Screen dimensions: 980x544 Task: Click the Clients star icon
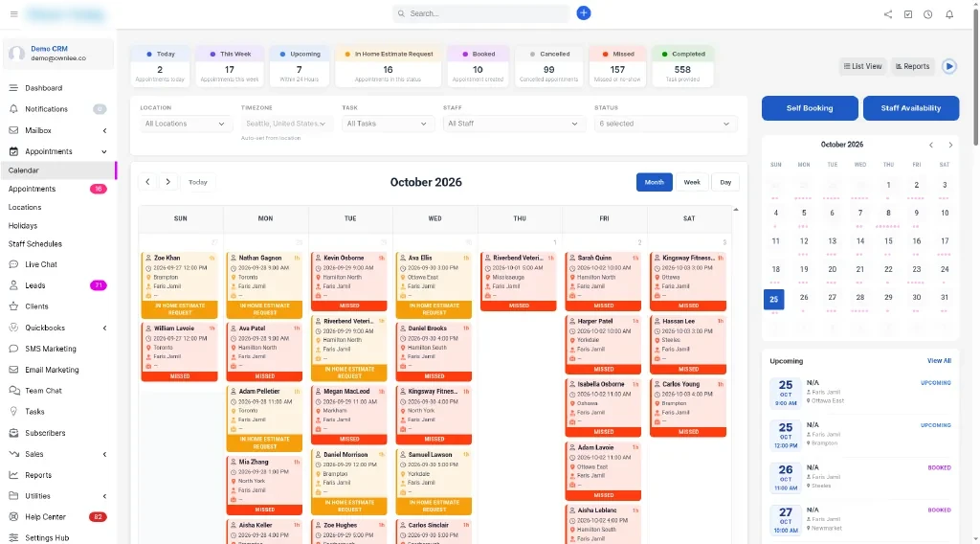coord(13,306)
